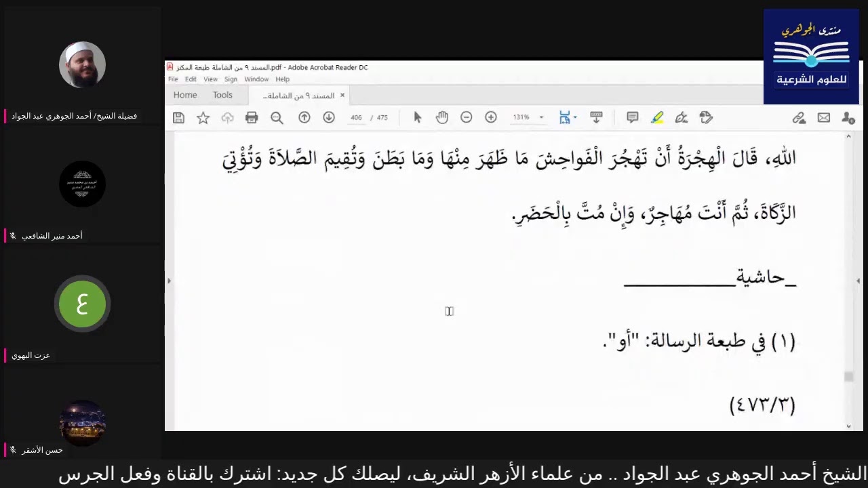This screenshot has width=868, height=488.
Task: Open the Edit menu
Action: (191, 79)
